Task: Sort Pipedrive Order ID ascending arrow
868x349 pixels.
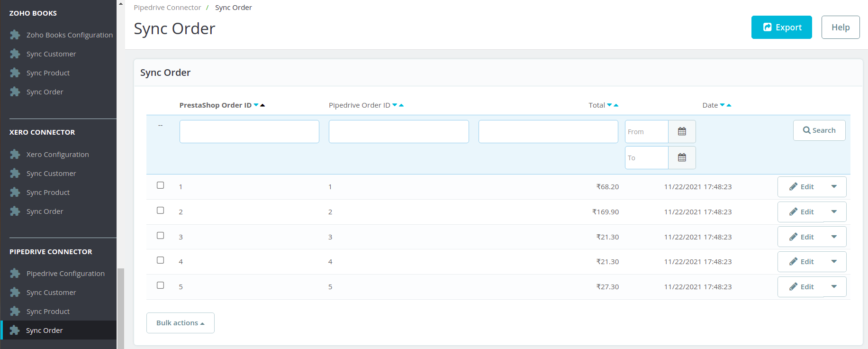Action: coord(401,105)
